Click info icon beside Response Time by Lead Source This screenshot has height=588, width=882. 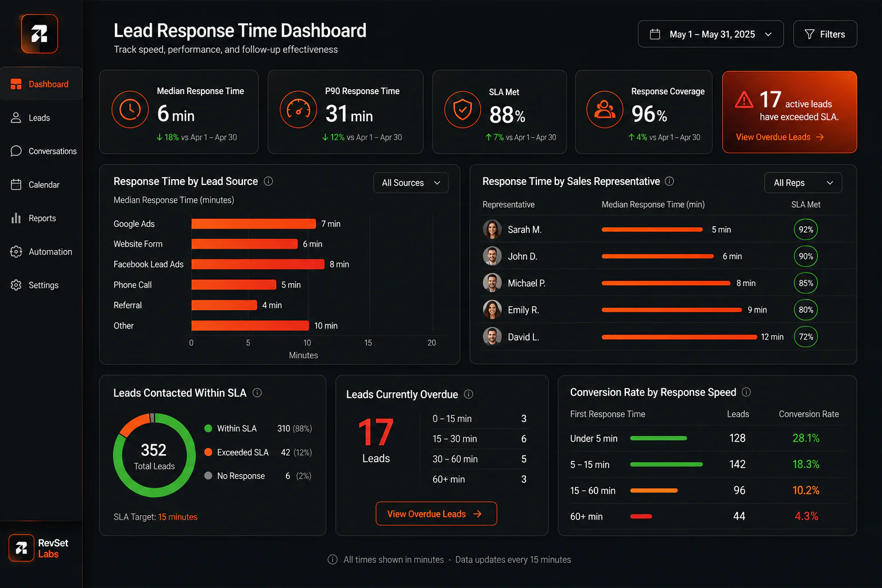pyautogui.click(x=268, y=181)
